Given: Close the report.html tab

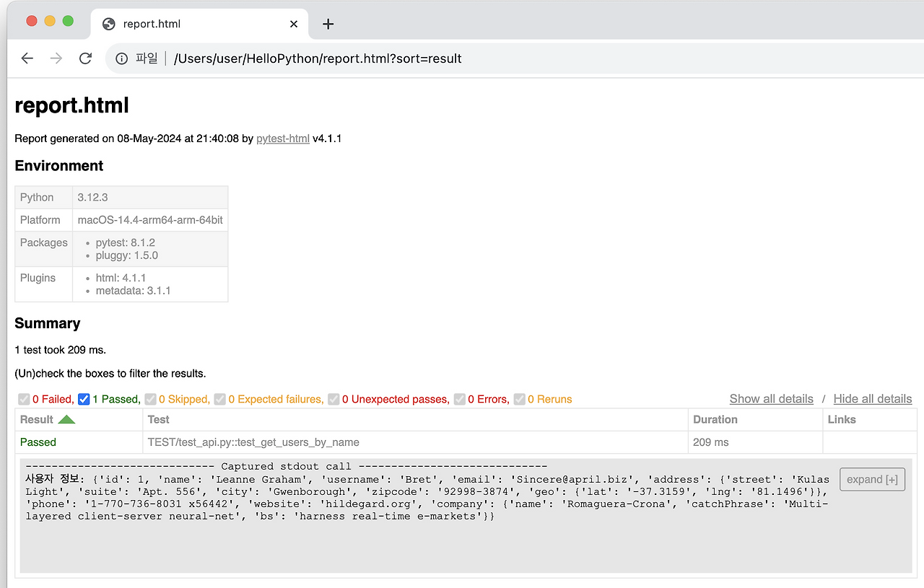Looking at the screenshot, I should (294, 24).
